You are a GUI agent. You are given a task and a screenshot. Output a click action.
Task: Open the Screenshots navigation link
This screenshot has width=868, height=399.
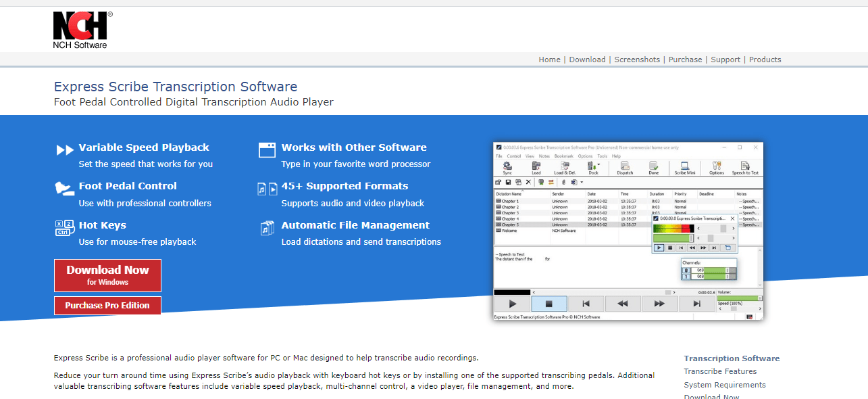click(x=637, y=60)
